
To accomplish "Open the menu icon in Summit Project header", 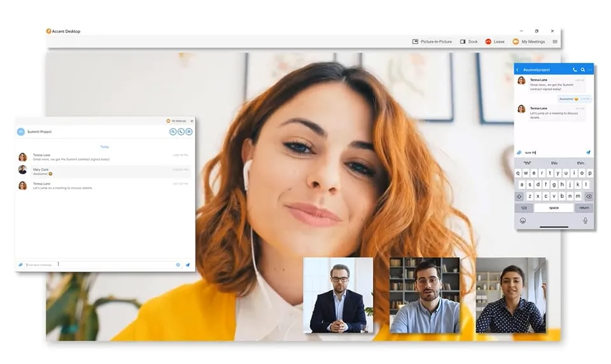I will pyautogui.click(x=189, y=132).
